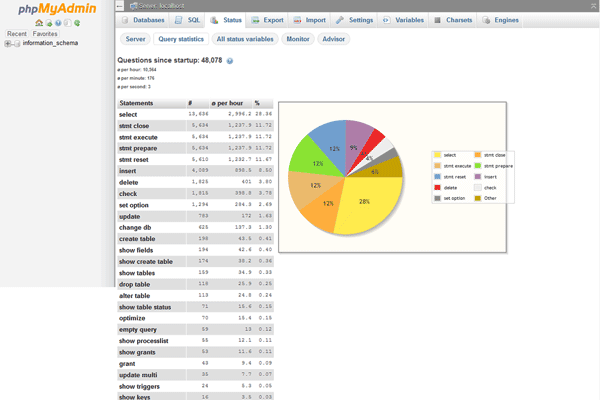The image size is (600, 400).
Task: Click the information_schema database icon
Action: [18, 43]
